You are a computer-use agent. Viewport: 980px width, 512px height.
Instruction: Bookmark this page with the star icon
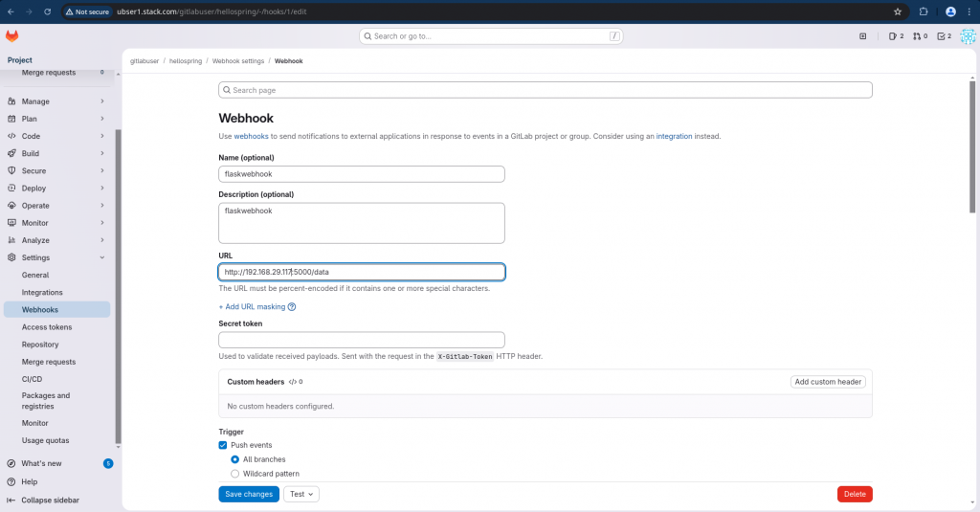[898, 11]
